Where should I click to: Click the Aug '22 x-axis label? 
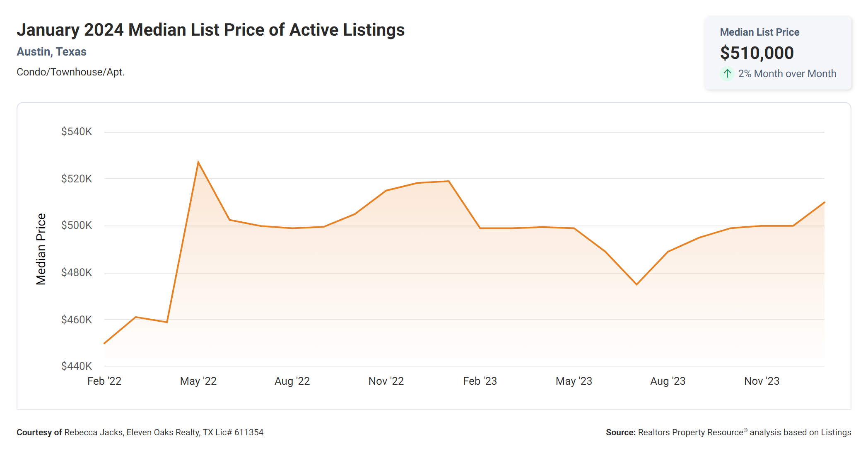coord(292,381)
